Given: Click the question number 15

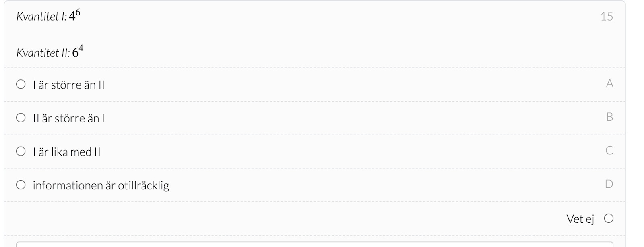Looking at the screenshot, I should 607,17.
